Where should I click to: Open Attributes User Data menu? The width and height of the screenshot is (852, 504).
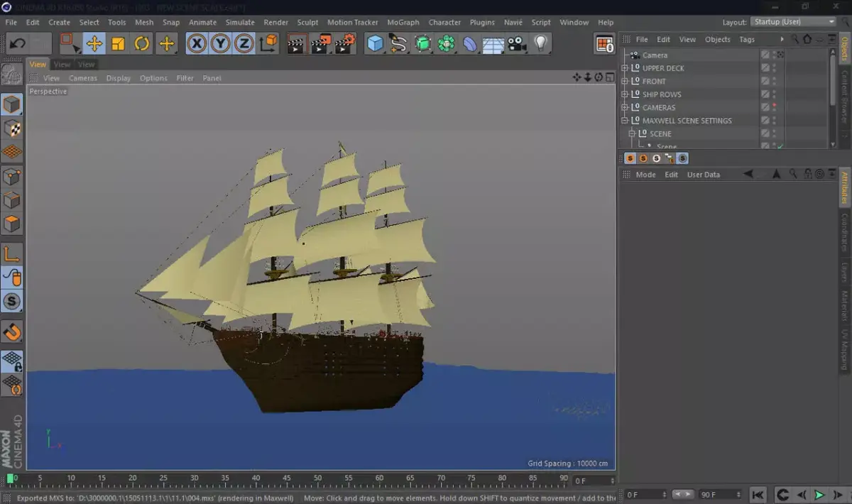703,174
